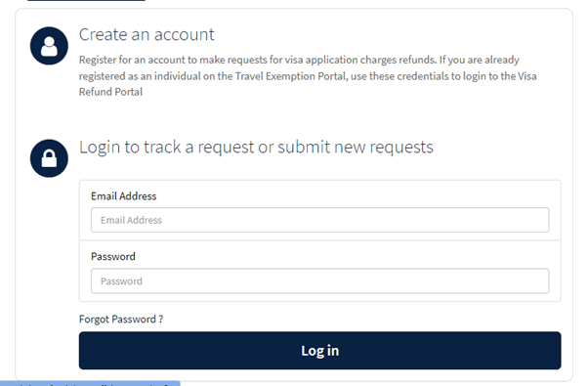Click the Password field label
The width and height of the screenshot is (588, 386).
click(113, 256)
